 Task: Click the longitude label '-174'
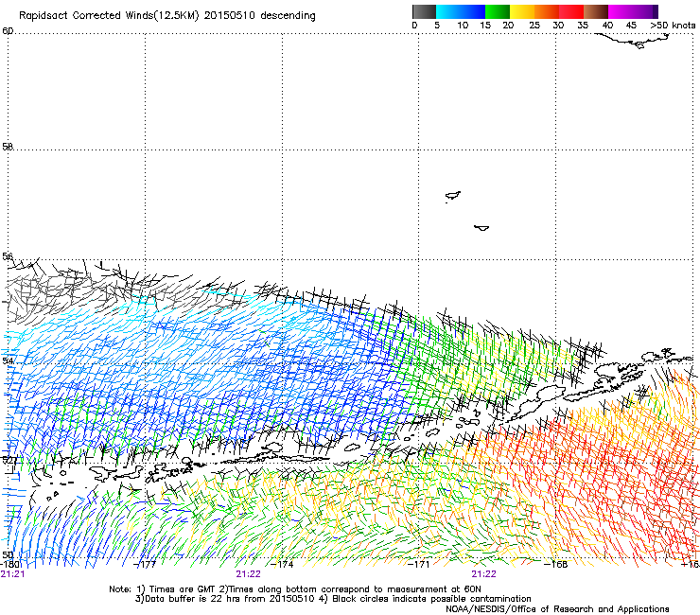point(282,565)
